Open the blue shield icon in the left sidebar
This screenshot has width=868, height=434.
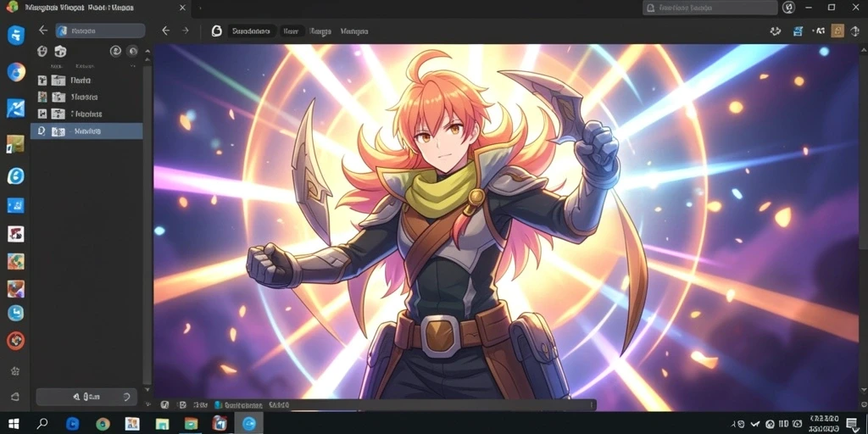pos(16,36)
